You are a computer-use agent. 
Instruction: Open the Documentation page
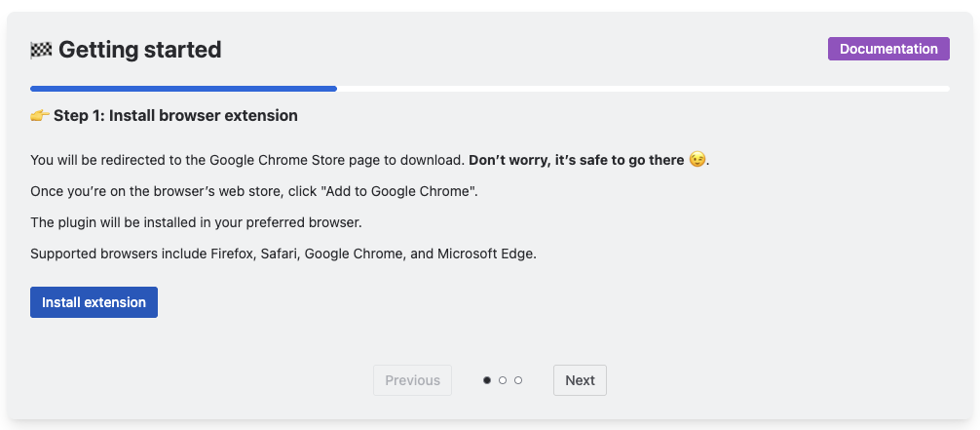point(888,49)
